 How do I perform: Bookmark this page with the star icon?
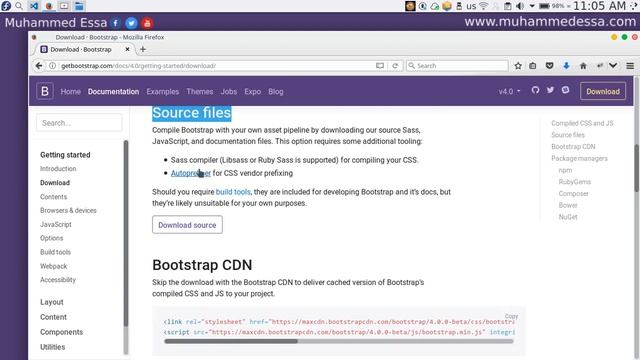[x=518, y=66]
